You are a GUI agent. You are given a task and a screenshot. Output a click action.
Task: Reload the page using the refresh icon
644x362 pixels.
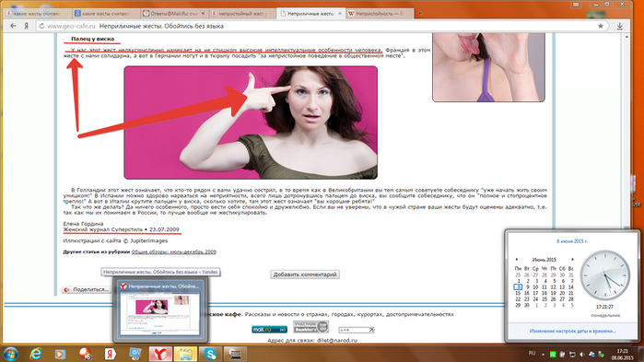[x=41, y=26]
